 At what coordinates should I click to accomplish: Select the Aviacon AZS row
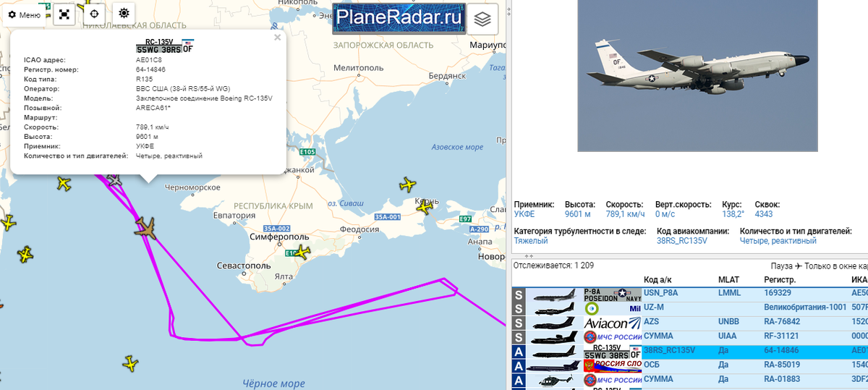click(690, 322)
